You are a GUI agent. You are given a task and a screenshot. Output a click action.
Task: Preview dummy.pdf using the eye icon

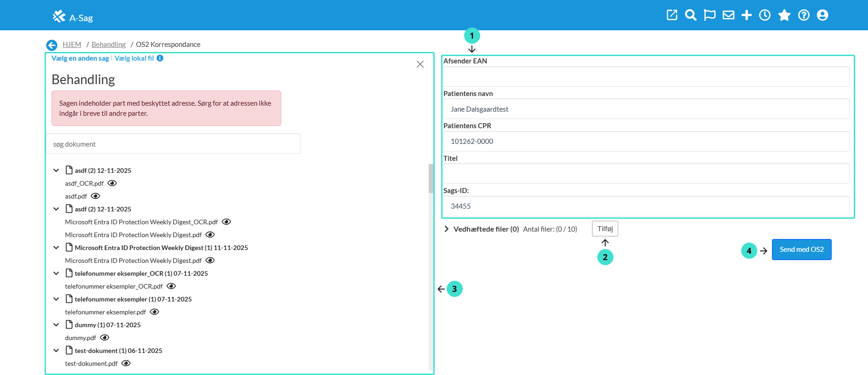tap(105, 338)
